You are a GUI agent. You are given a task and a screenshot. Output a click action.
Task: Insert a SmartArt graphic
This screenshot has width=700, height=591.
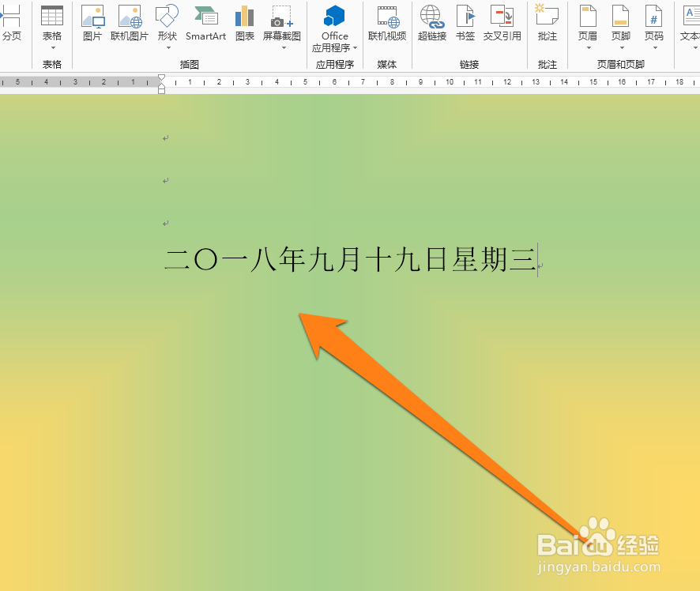205,23
